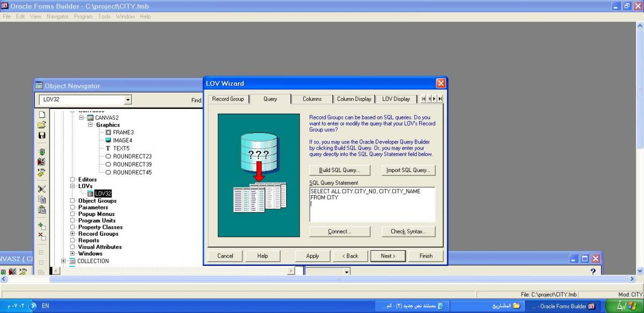Click the Cut scissors icon
The height and width of the screenshot is (313, 644).
click(x=41, y=189)
